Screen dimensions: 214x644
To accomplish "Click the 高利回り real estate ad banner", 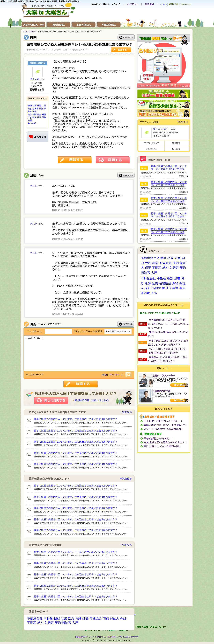I will 164,61.
